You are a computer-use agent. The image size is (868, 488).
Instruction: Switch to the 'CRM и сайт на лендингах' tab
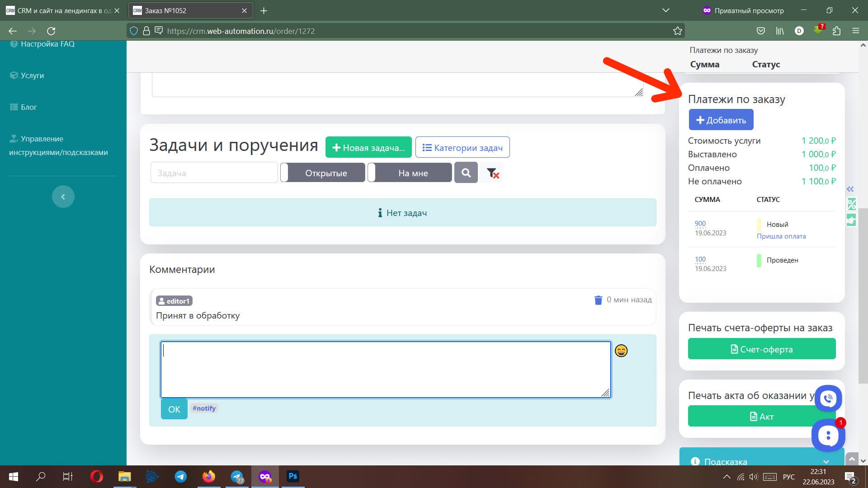click(x=59, y=10)
